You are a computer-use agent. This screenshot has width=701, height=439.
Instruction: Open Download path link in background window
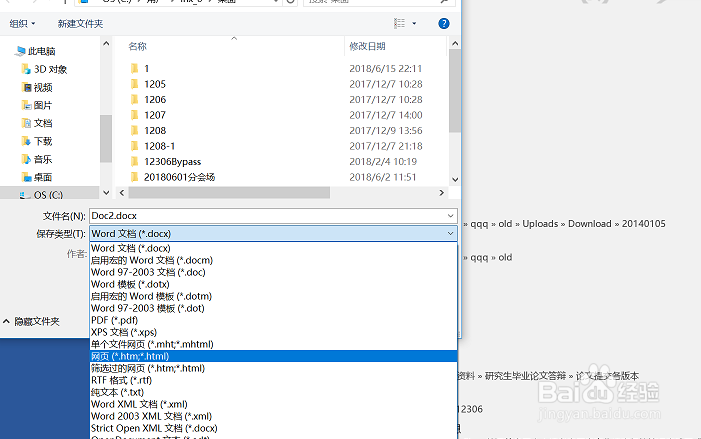click(590, 224)
